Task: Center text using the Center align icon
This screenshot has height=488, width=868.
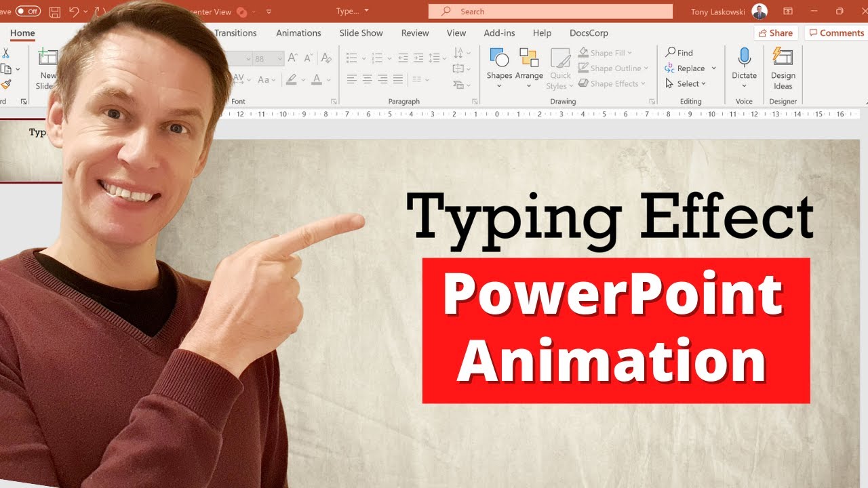Action: point(367,79)
